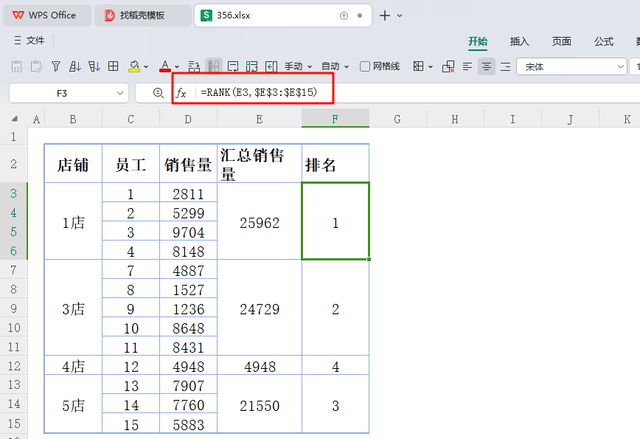Click the cell with total 24729

pos(259,308)
